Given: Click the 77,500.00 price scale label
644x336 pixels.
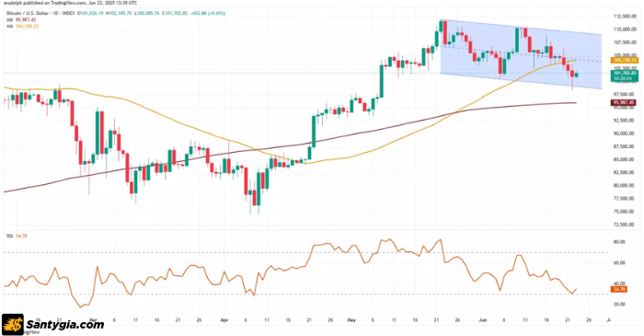Looking at the screenshot, I should (625, 199).
